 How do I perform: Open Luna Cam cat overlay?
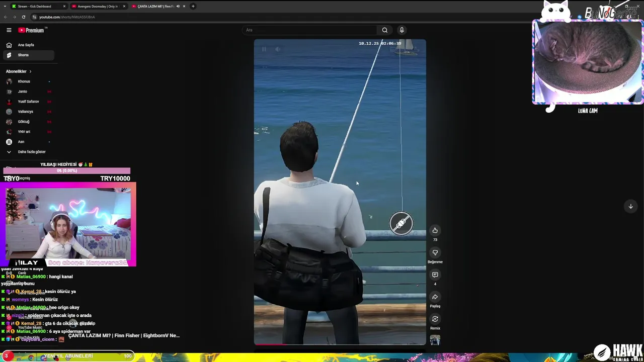point(588,63)
